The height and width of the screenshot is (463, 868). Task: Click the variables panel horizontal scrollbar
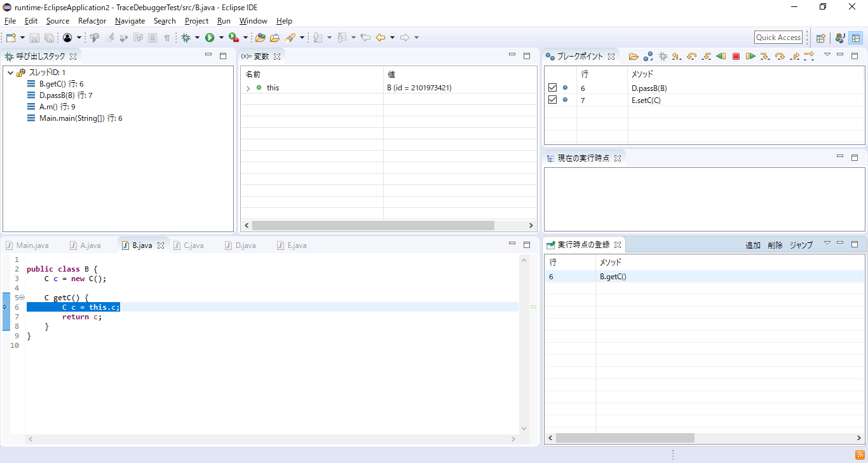(373, 226)
